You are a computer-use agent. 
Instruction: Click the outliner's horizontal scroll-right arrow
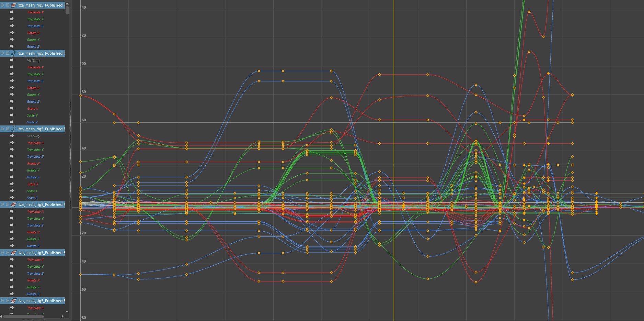tap(62, 316)
